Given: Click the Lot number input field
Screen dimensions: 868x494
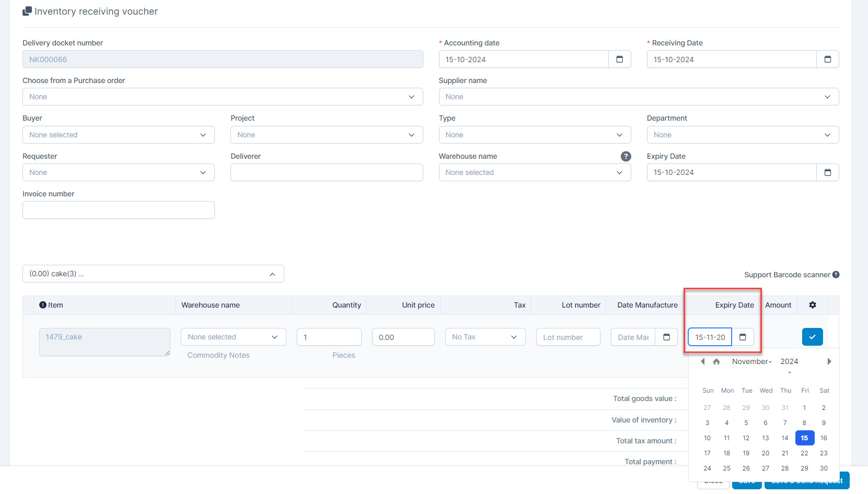Looking at the screenshot, I should pyautogui.click(x=568, y=337).
